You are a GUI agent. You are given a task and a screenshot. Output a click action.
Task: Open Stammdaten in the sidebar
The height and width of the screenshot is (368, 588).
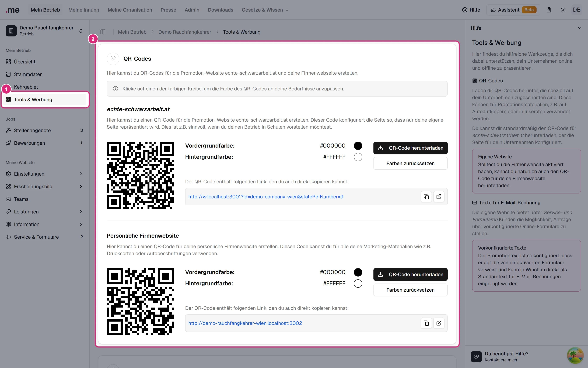(x=44, y=74)
